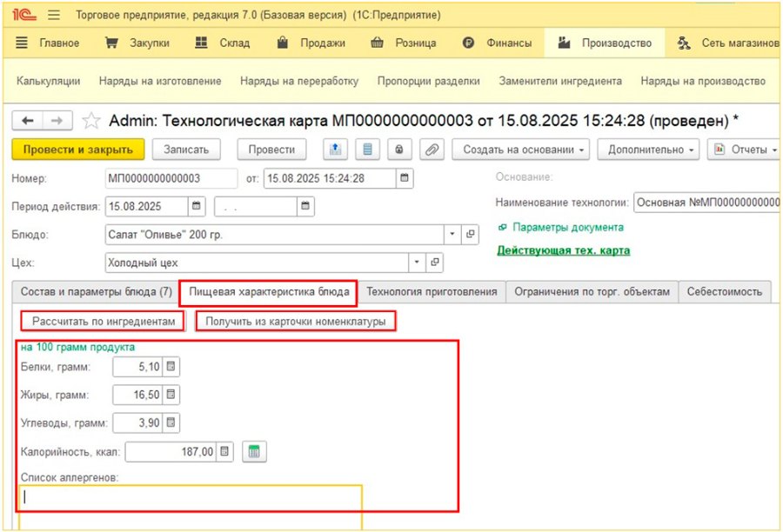Open Параметры документа link
Viewport: 783px width, 532px height.
[x=561, y=227]
